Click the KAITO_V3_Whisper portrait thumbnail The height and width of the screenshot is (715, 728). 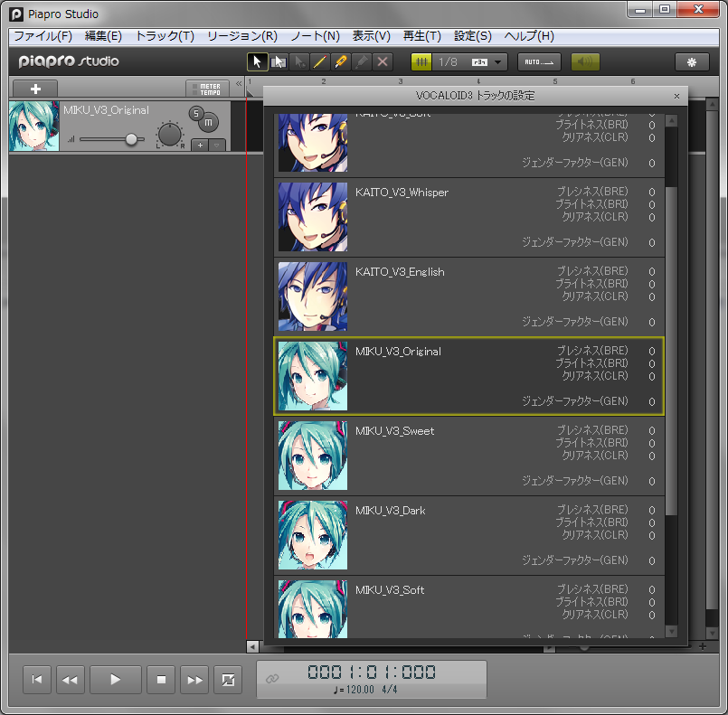pos(313,217)
